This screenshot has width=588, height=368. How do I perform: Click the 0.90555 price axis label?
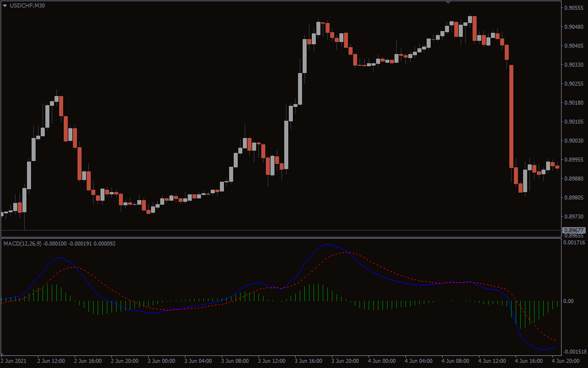tap(574, 8)
